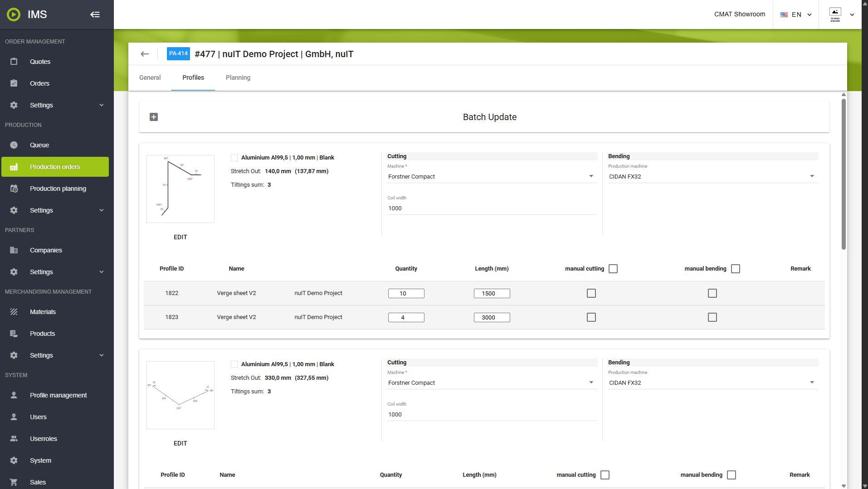The height and width of the screenshot is (489, 868).
Task: Select the first Aluminium Al99,5 profile checkbox
Action: point(234,158)
